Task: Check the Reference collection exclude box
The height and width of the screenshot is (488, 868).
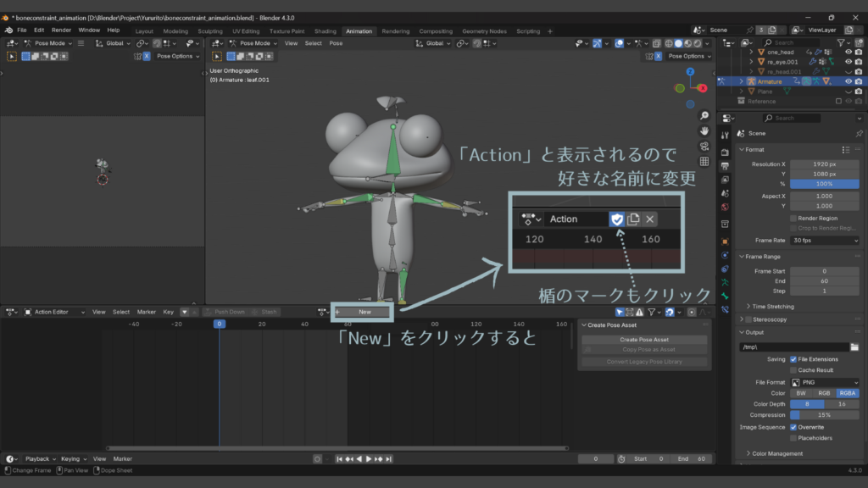Action: coord(838,102)
